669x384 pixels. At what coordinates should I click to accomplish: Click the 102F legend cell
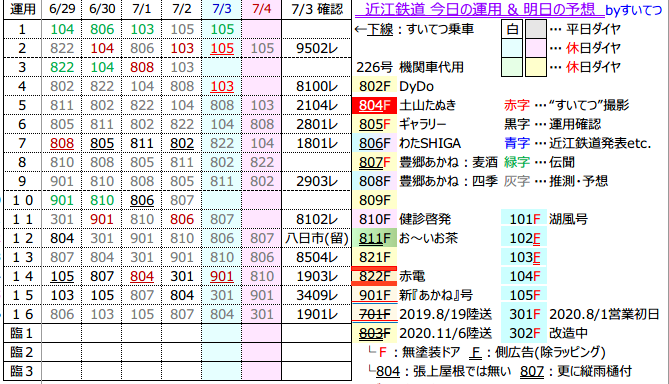[524, 238]
